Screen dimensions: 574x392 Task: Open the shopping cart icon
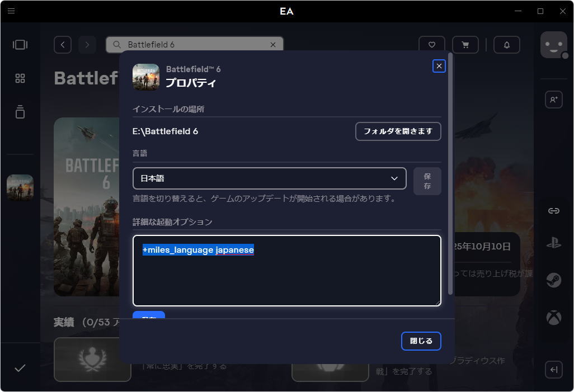click(x=464, y=45)
